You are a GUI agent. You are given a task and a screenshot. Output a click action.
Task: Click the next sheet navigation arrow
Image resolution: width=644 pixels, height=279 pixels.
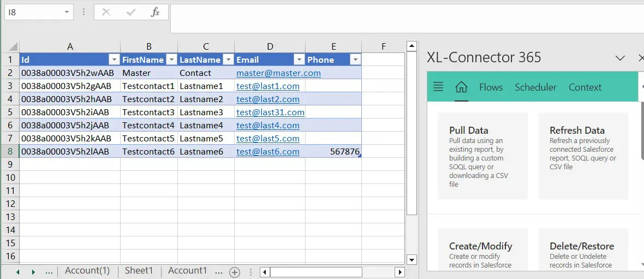click(x=33, y=272)
